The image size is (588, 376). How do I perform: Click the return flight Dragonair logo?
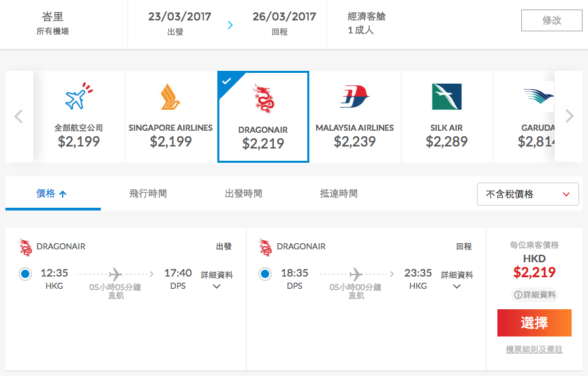pos(266,247)
